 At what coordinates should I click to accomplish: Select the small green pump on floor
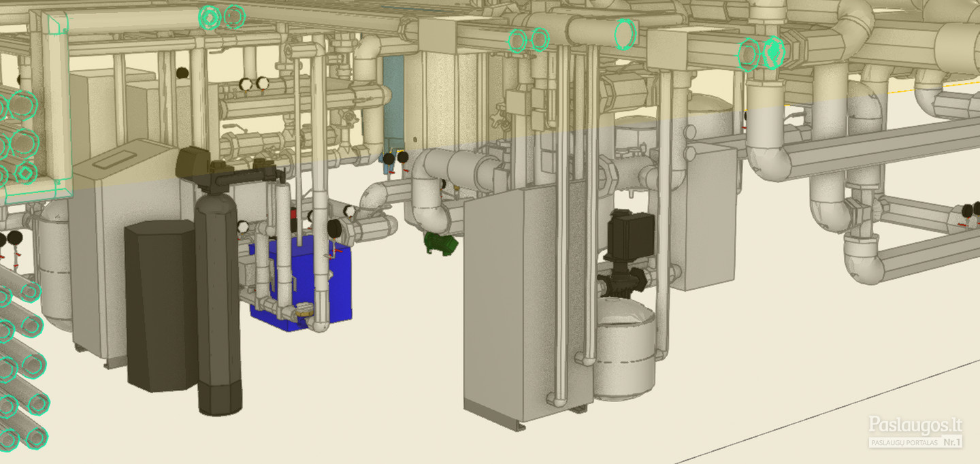pyautogui.click(x=441, y=243)
